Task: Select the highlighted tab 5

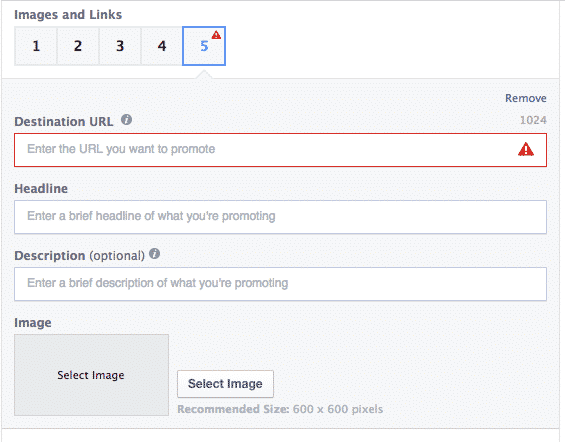Action: [x=204, y=46]
